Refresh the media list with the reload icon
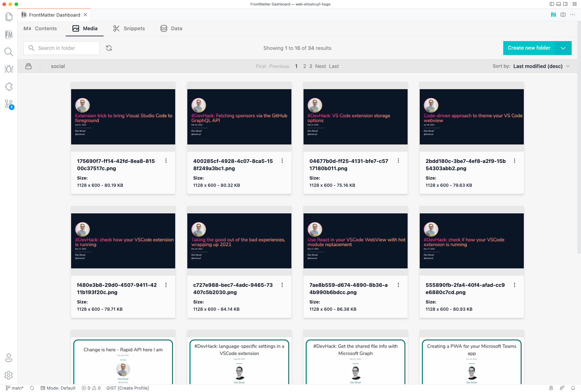Screen dimensions: 581x392 [109, 48]
